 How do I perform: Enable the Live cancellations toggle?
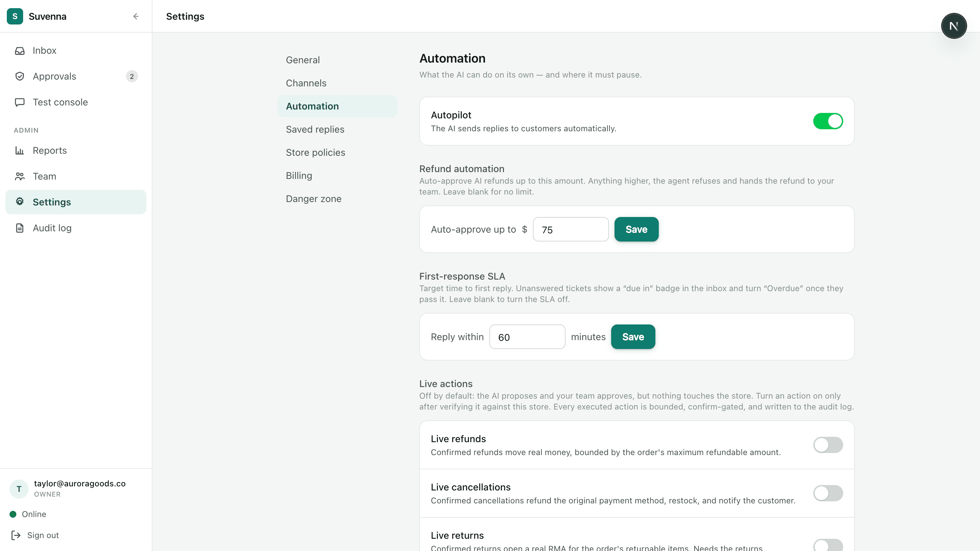tap(828, 493)
